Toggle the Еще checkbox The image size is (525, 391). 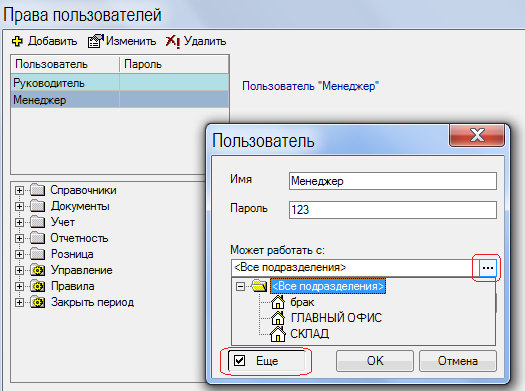tap(240, 361)
